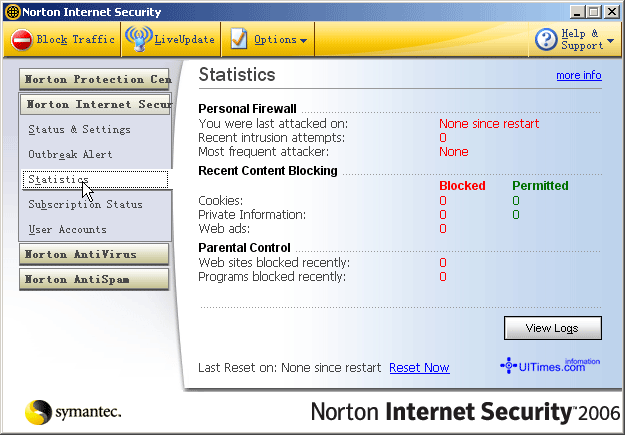Click the 'Web ads:' row label
The height and width of the screenshot is (435, 625).
coord(224,229)
